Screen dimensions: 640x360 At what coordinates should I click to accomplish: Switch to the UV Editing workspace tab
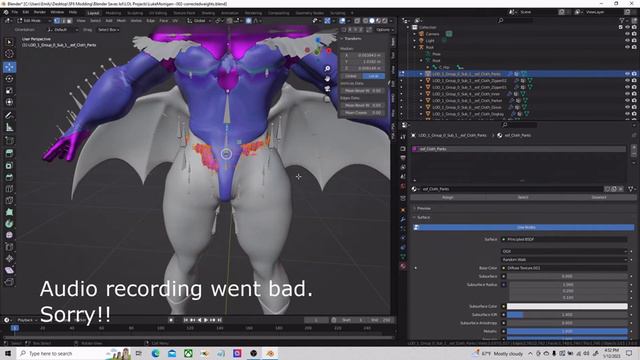(158, 13)
